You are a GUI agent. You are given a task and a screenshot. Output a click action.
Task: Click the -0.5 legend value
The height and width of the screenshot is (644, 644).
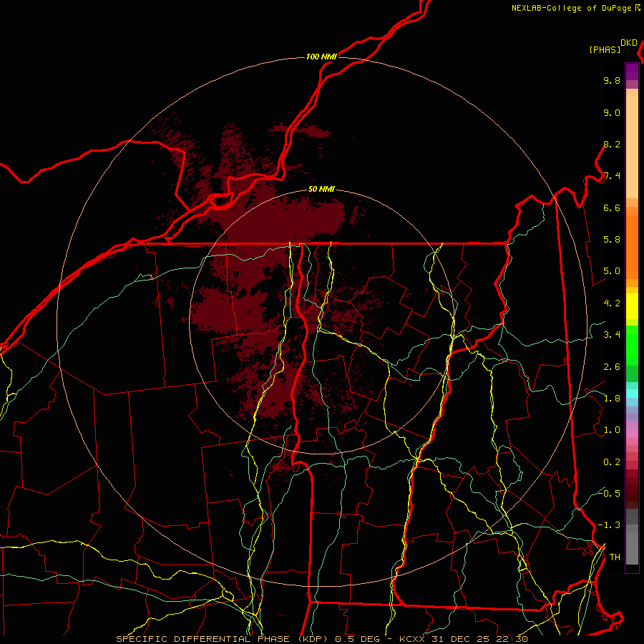point(609,493)
